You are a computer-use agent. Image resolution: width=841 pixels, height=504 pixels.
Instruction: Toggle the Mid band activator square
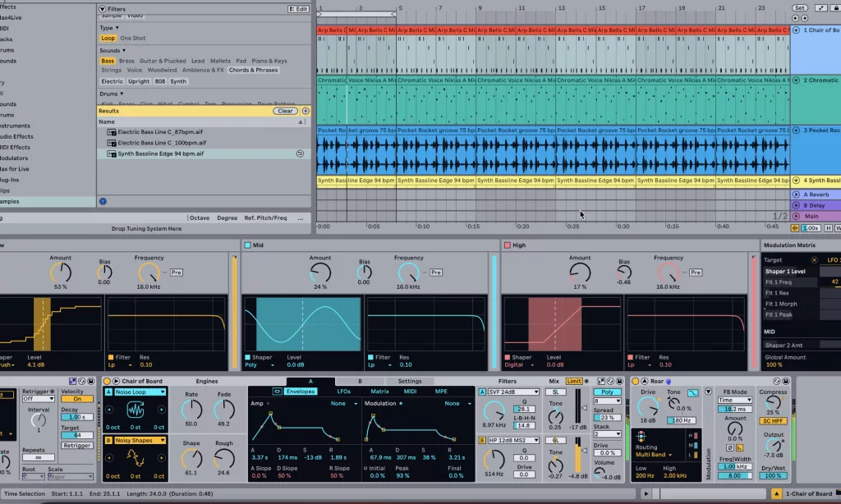coord(247,245)
